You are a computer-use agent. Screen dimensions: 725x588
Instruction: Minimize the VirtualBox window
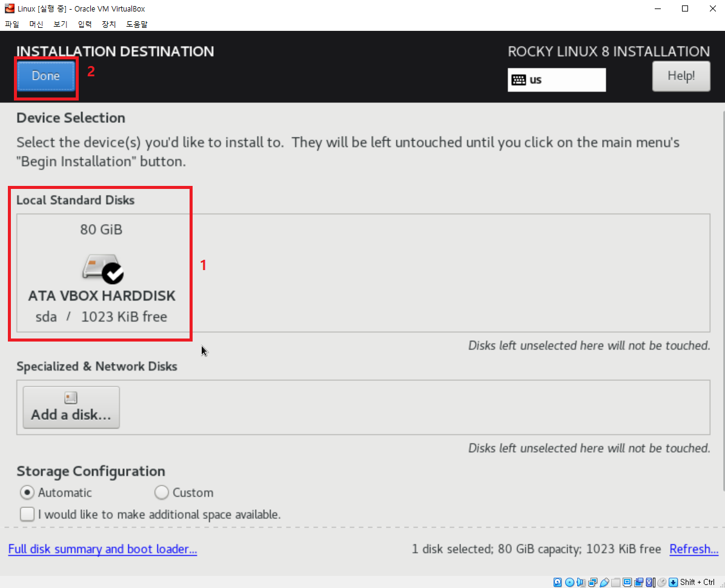[658, 9]
